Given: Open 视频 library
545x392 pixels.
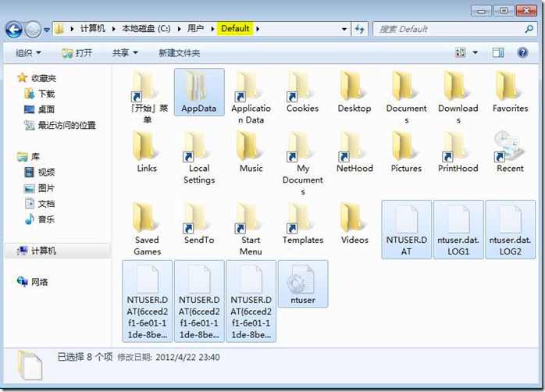Looking at the screenshot, I should [40, 172].
